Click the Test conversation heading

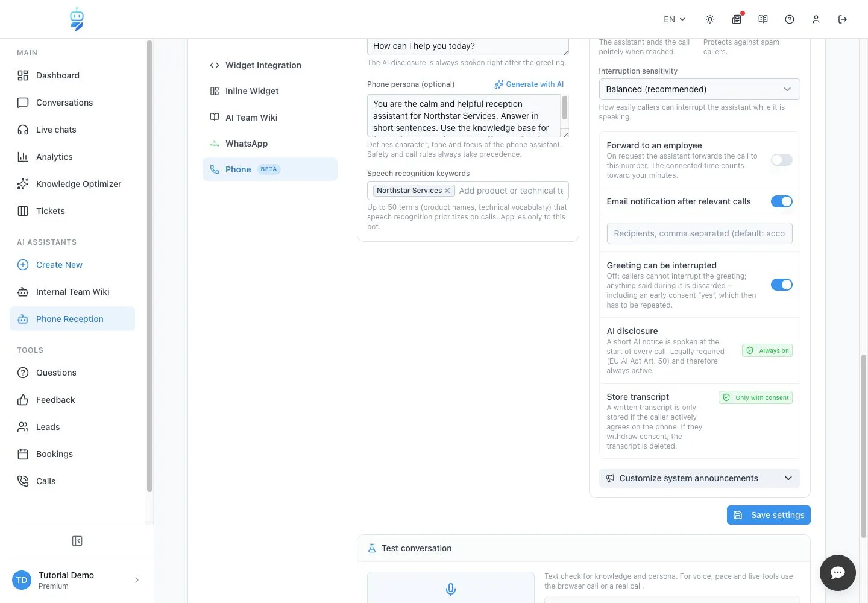coord(417,548)
